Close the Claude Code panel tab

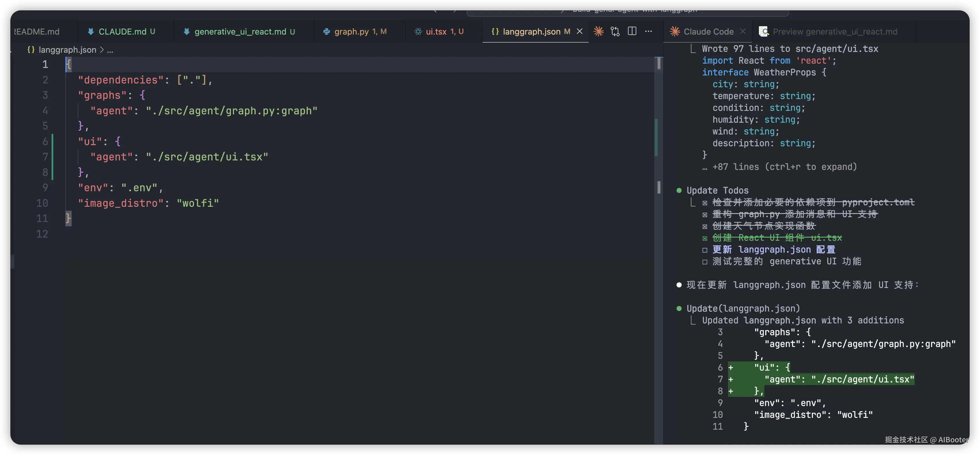(x=742, y=32)
